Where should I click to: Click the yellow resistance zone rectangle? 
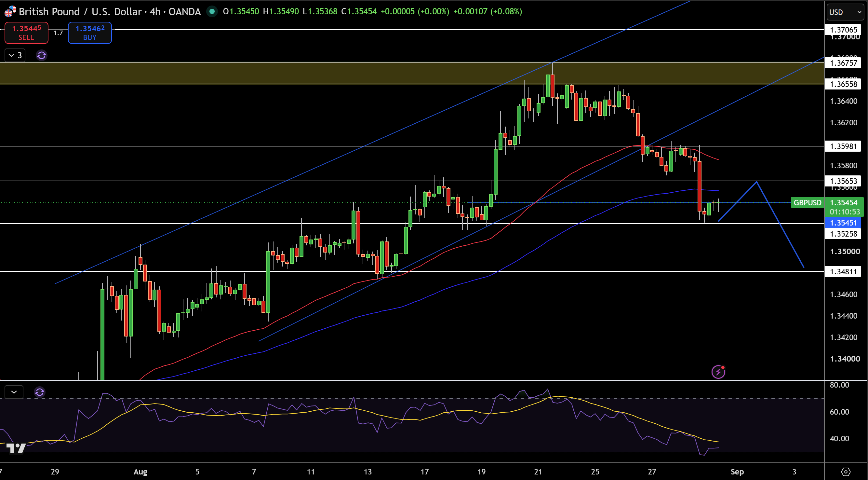point(412,73)
